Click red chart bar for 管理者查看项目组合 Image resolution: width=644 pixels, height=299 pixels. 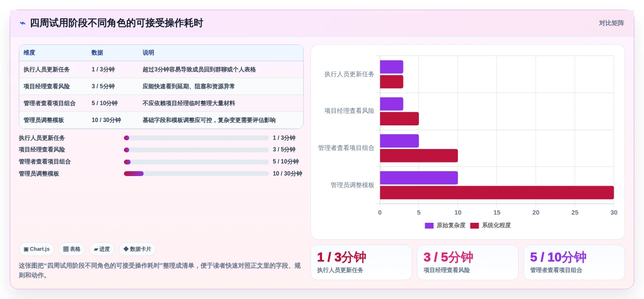click(419, 156)
